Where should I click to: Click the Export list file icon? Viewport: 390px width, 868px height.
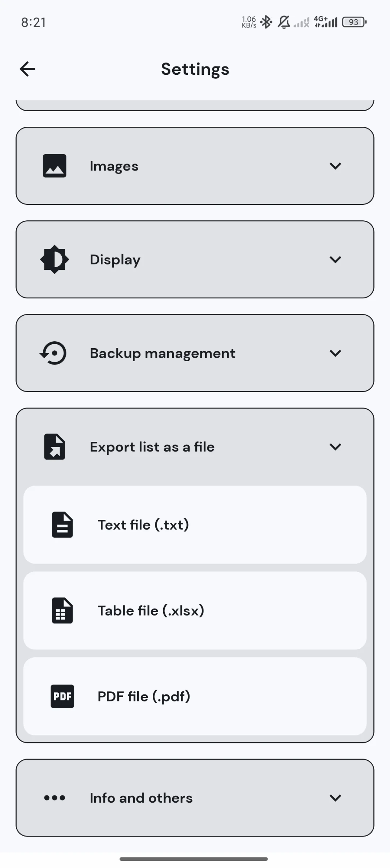click(x=55, y=447)
